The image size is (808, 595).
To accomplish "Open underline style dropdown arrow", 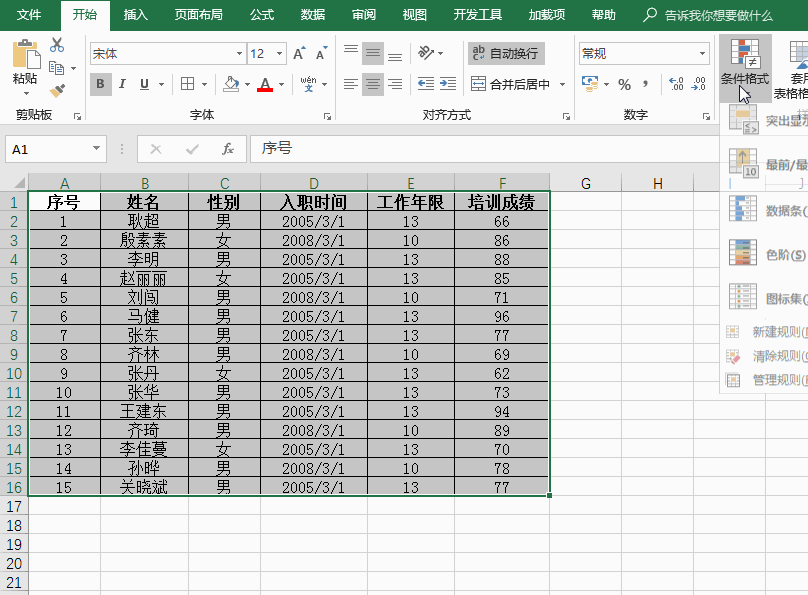I will (161, 84).
